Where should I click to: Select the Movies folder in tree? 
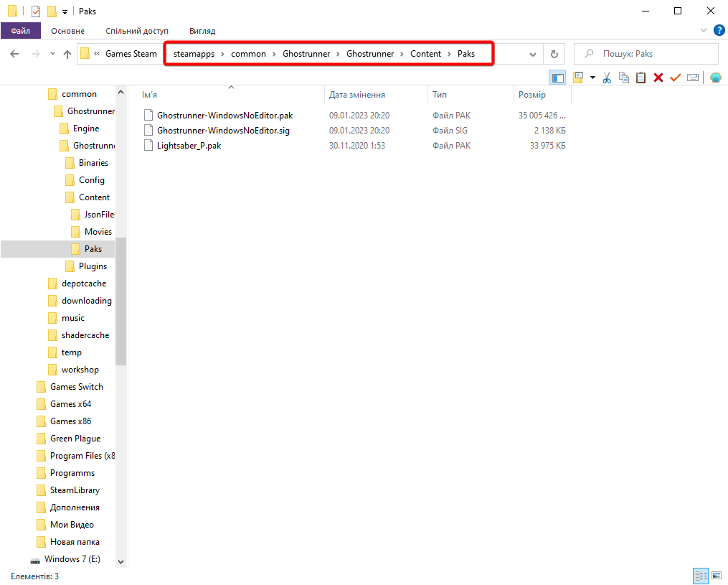pos(98,232)
